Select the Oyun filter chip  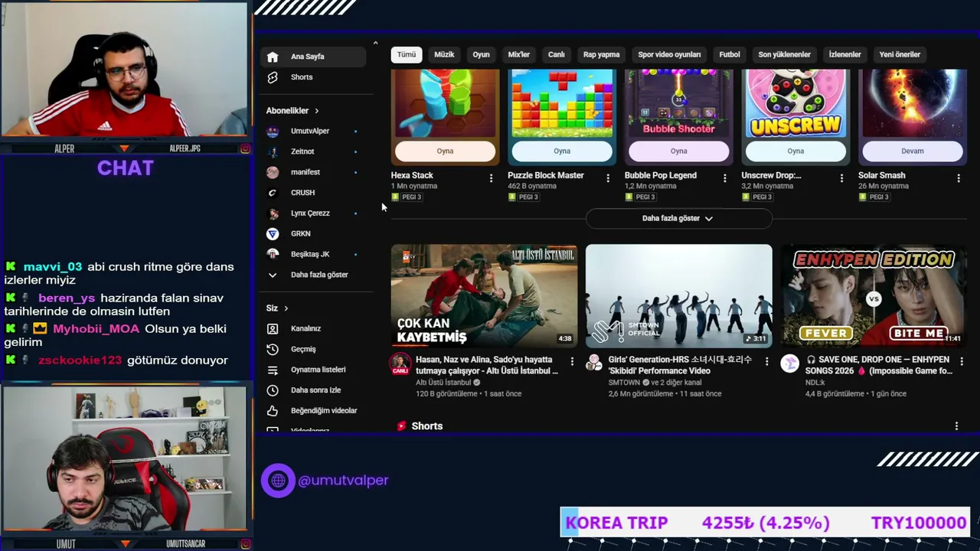(481, 54)
